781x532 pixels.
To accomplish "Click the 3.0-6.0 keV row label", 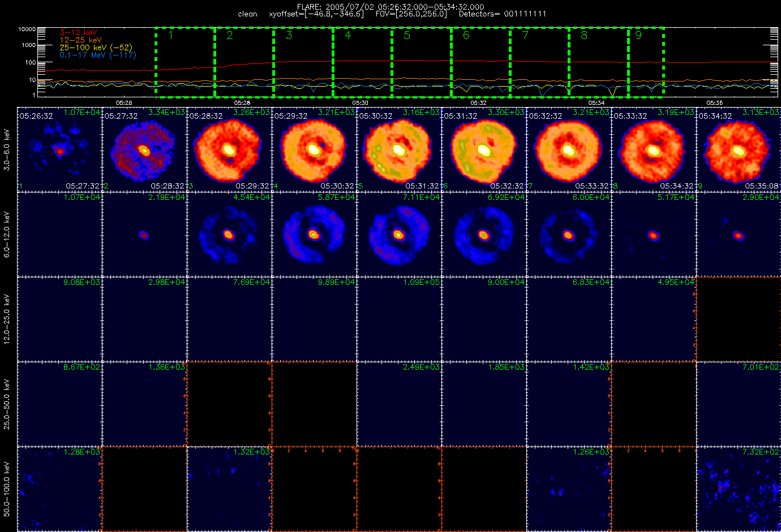I will click(x=7, y=150).
